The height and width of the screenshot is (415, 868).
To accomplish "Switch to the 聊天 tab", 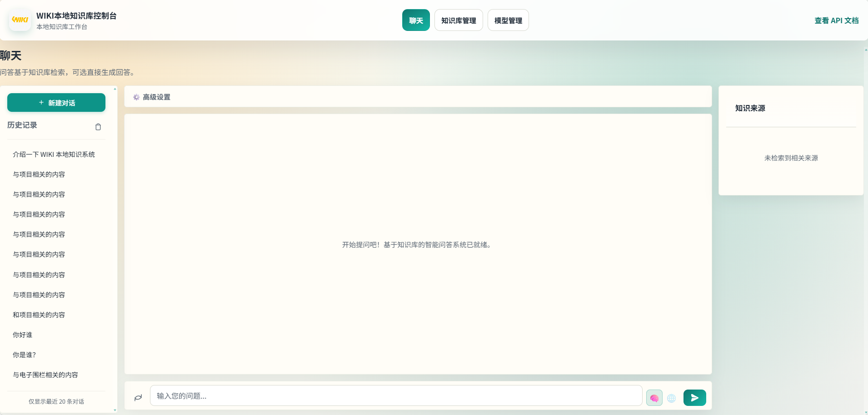I will (x=416, y=20).
